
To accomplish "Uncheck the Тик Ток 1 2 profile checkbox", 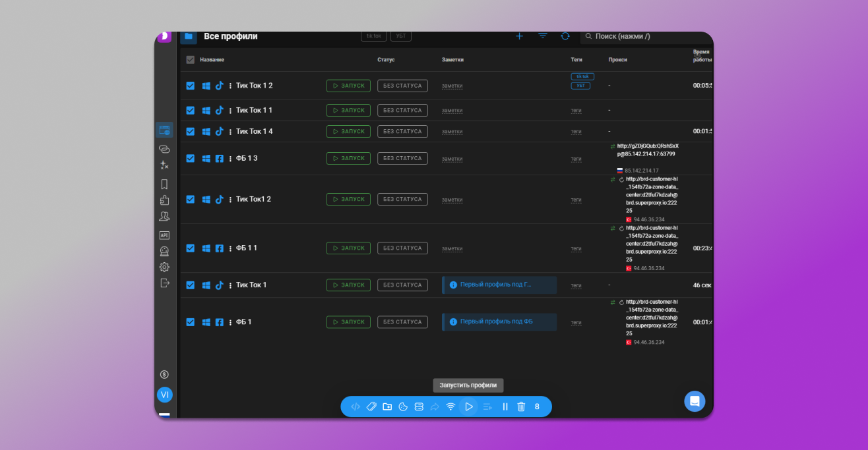I will point(191,86).
